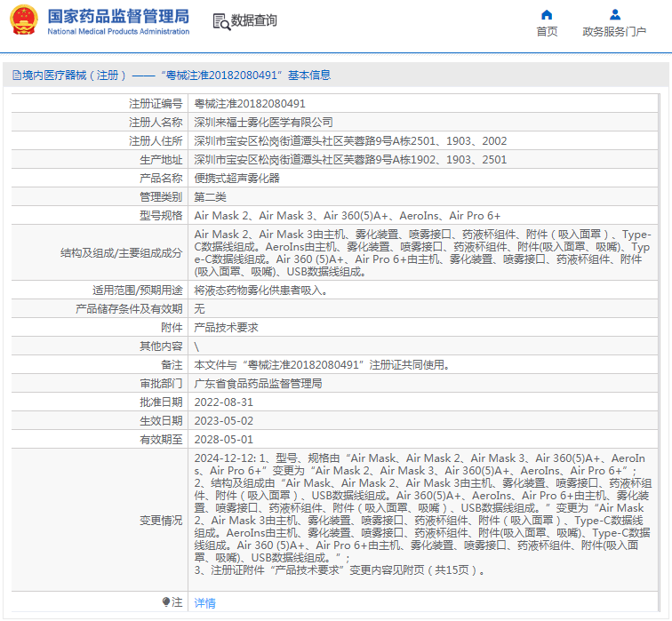This screenshot has width=672, height=621.
Task: Click the 批准日期 row label
Action: click(161, 402)
